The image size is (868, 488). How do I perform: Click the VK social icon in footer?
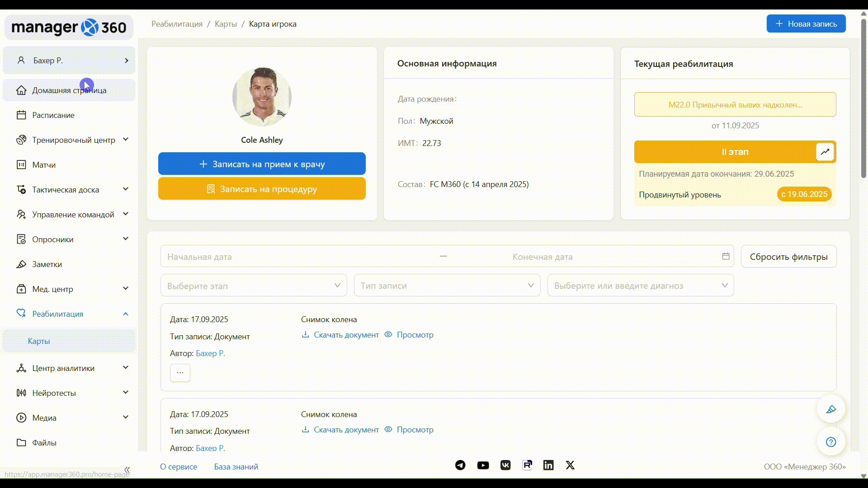click(x=505, y=465)
